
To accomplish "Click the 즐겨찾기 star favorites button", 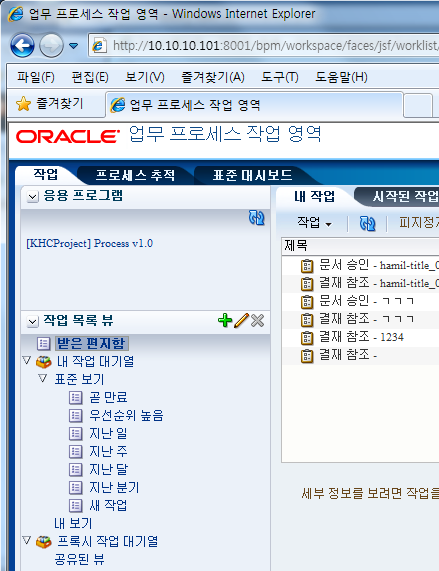I will tap(50, 104).
